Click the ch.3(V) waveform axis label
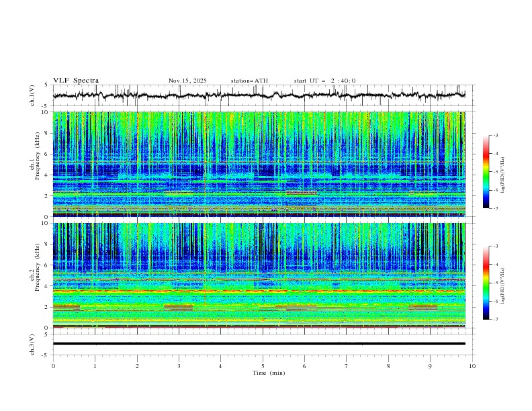 (x=32, y=345)
